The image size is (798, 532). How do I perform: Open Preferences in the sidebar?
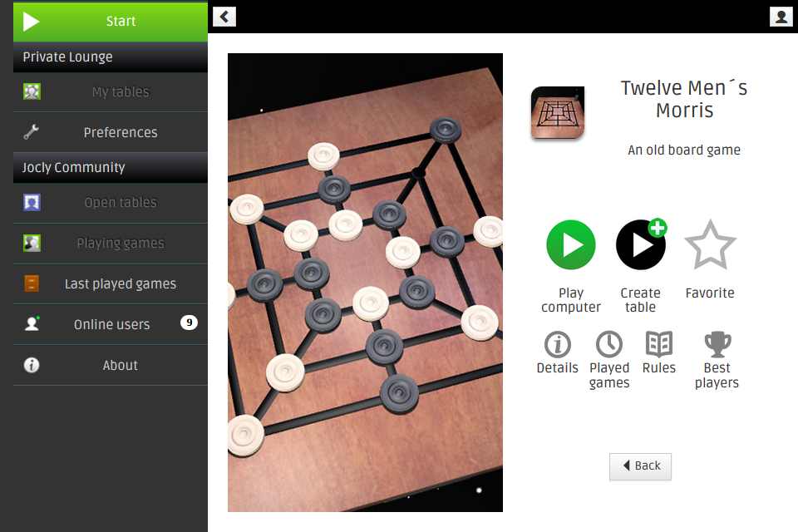(111, 132)
